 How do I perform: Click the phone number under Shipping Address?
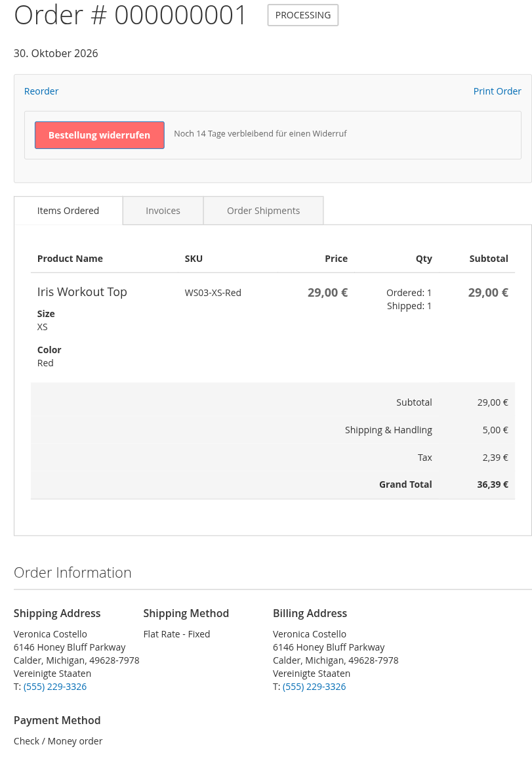click(x=55, y=687)
